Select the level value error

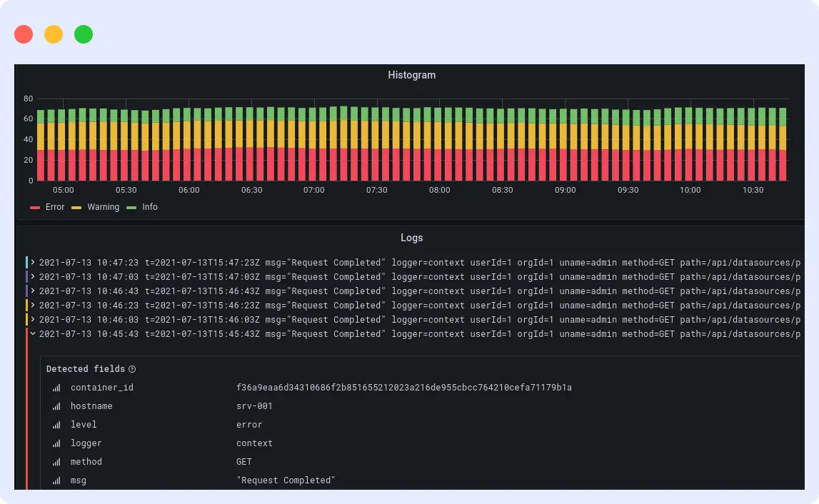tap(249, 425)
